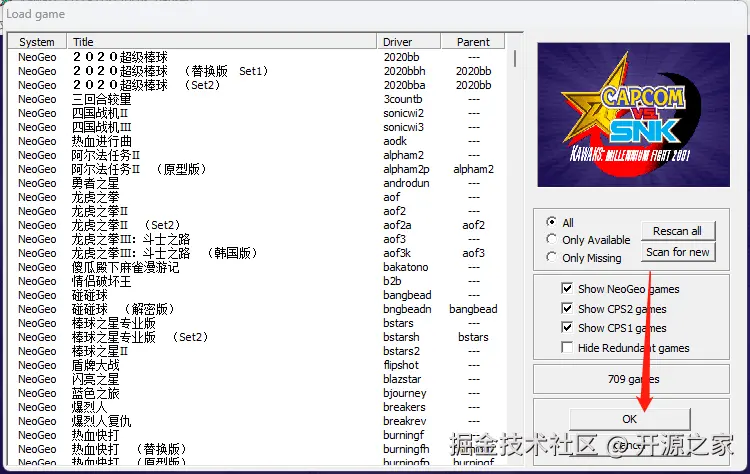Select the row with driver flipshot
The height and width of the screenshot is (474, 750).
[x=256, y=365]
